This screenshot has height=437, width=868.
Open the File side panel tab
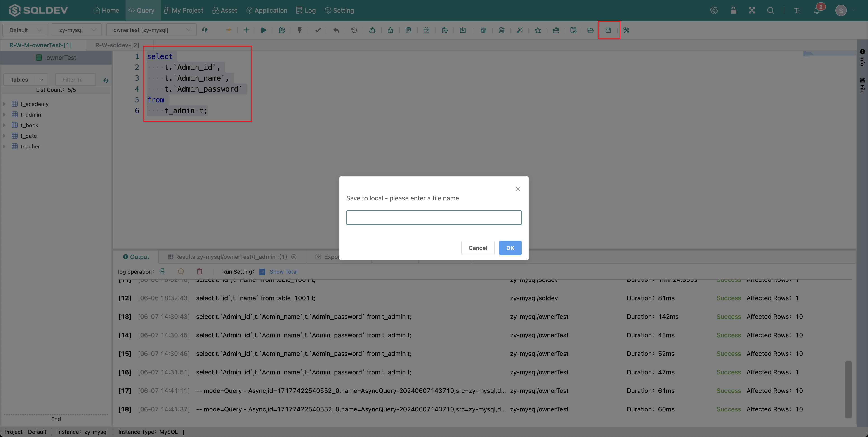coord(862,86)
